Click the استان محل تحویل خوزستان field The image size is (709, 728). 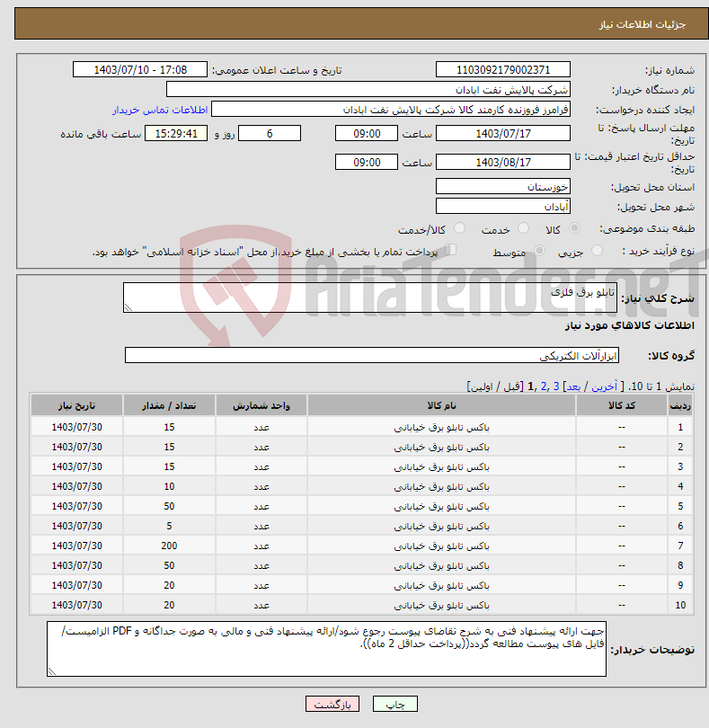tap(503, 187)
